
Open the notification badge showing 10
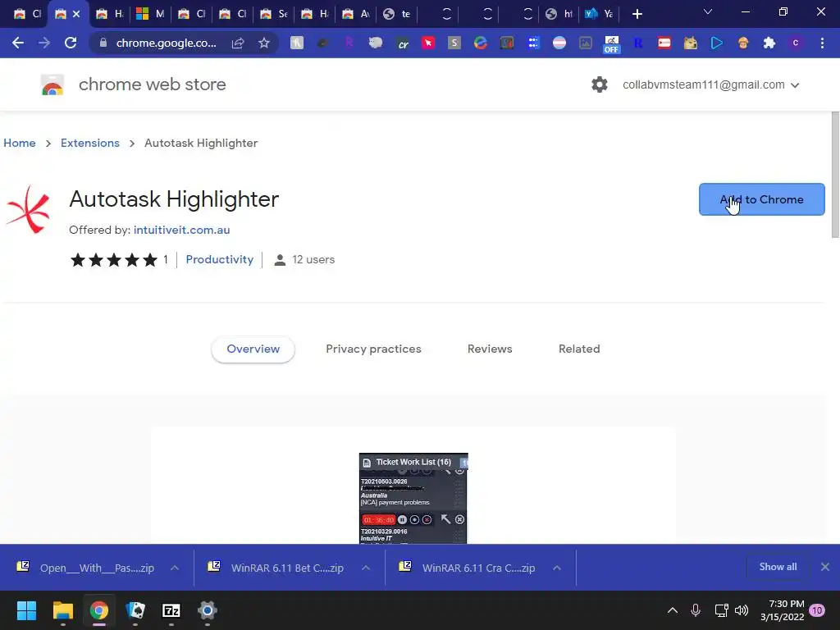(817, 610)
